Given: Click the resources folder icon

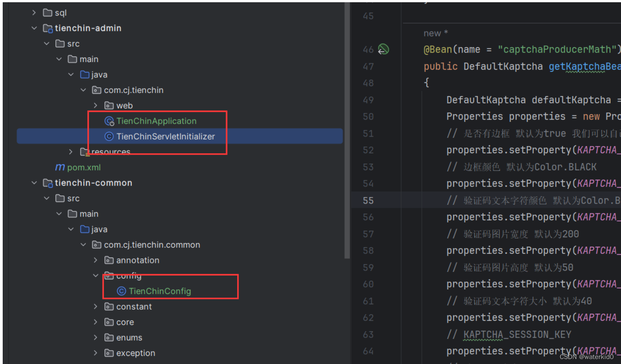Looking at the screenshot, I should (85, 152).
